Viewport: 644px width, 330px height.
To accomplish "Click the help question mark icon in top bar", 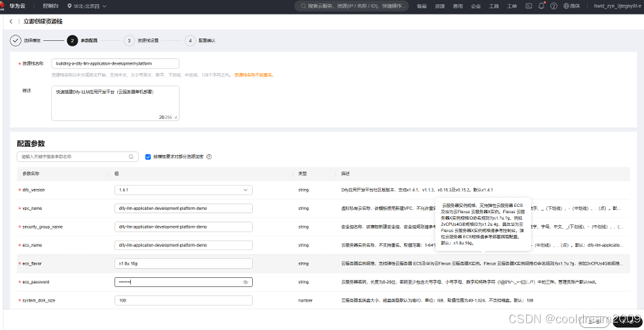I will point(554,6).
